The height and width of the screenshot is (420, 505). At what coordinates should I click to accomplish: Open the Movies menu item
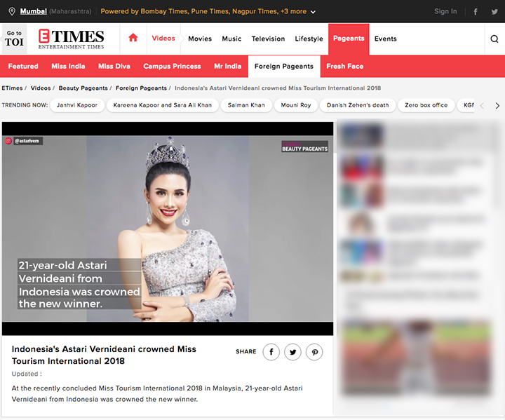pos(200,39)
